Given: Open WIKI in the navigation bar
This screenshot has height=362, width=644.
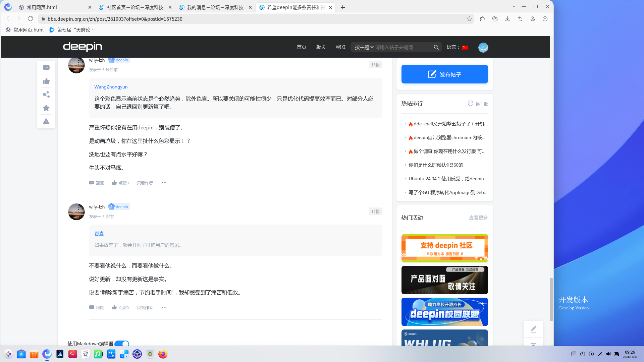Looking at the screenshot, I should point(340,47).
